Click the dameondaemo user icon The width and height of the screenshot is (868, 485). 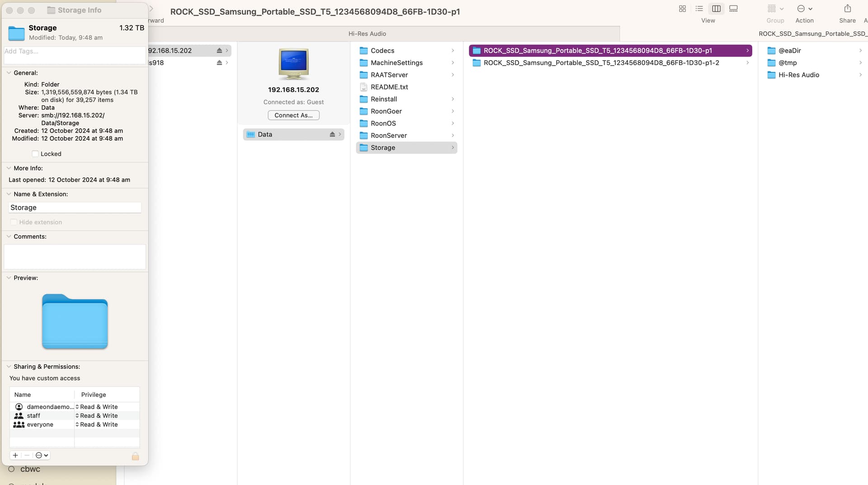19,407
